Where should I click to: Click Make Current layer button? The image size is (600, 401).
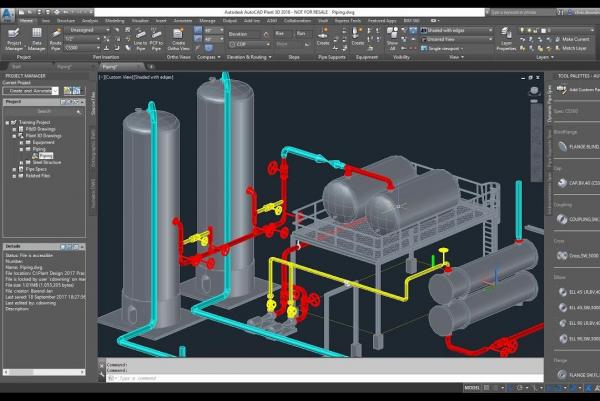pos(573,38)
